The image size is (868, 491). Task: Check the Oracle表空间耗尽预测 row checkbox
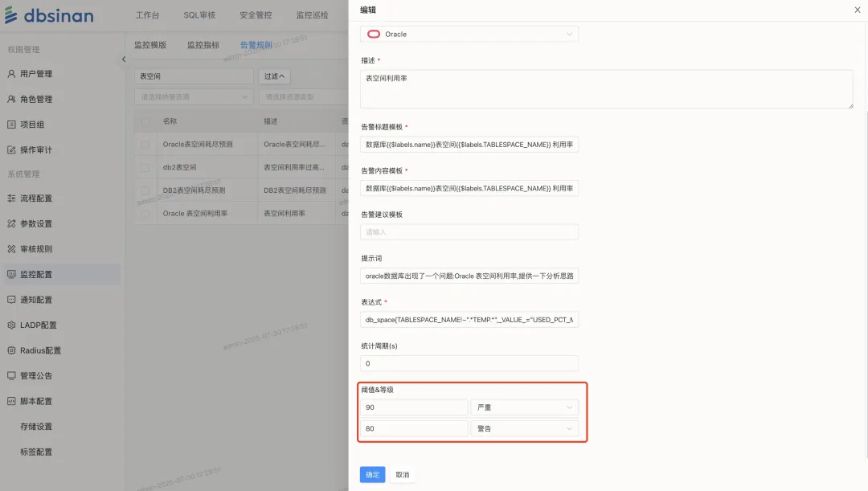point(145,145)
